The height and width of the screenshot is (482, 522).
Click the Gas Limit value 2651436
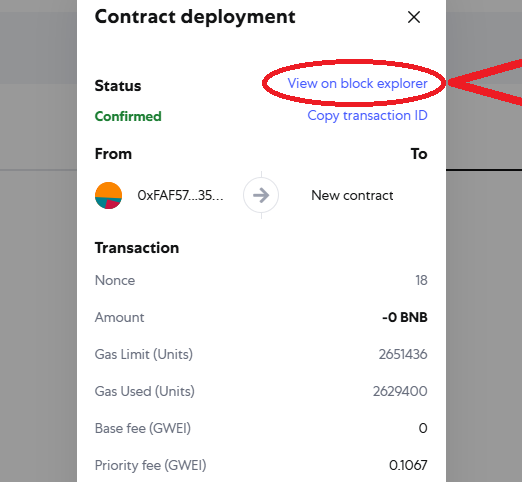(x=403, y=354)
